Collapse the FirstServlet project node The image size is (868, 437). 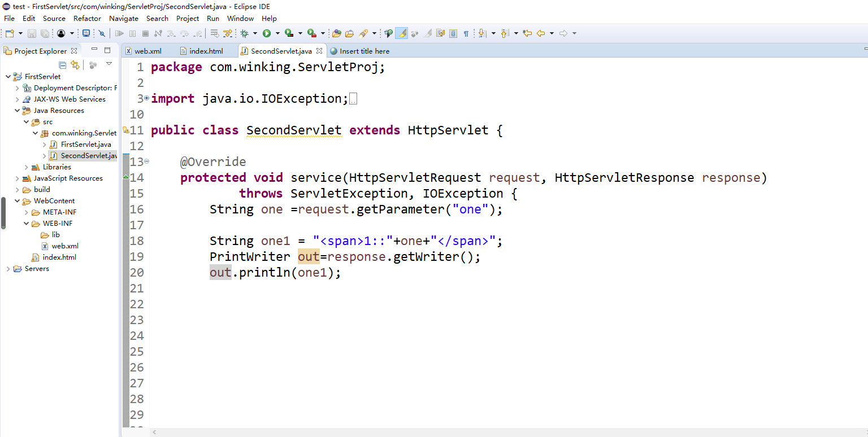(8, 77)
